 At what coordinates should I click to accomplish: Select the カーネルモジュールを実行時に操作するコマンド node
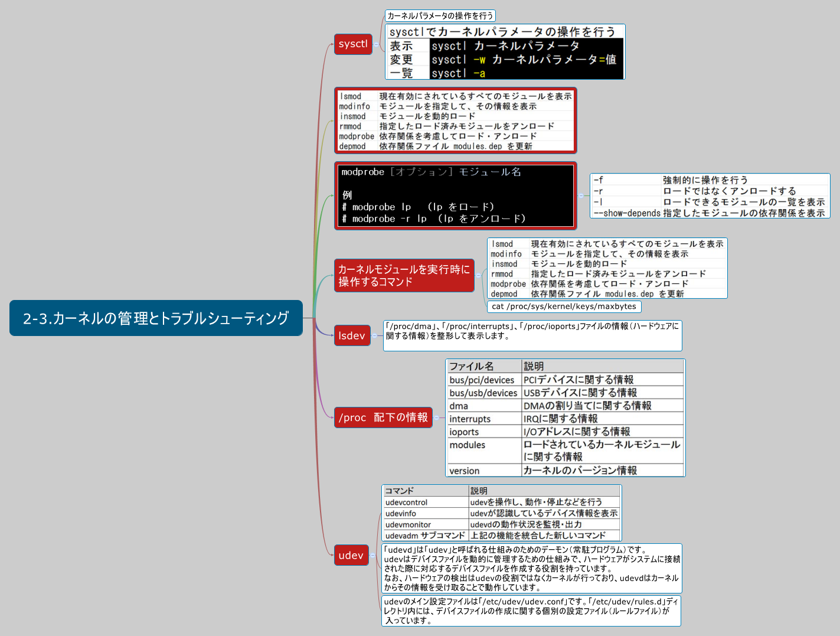(404, 275)
